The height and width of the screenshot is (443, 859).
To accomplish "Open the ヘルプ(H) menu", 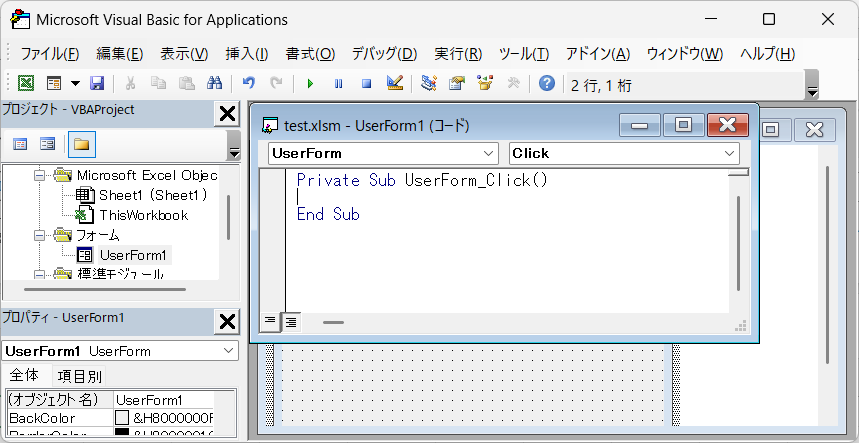I will (x=768, y=54).
